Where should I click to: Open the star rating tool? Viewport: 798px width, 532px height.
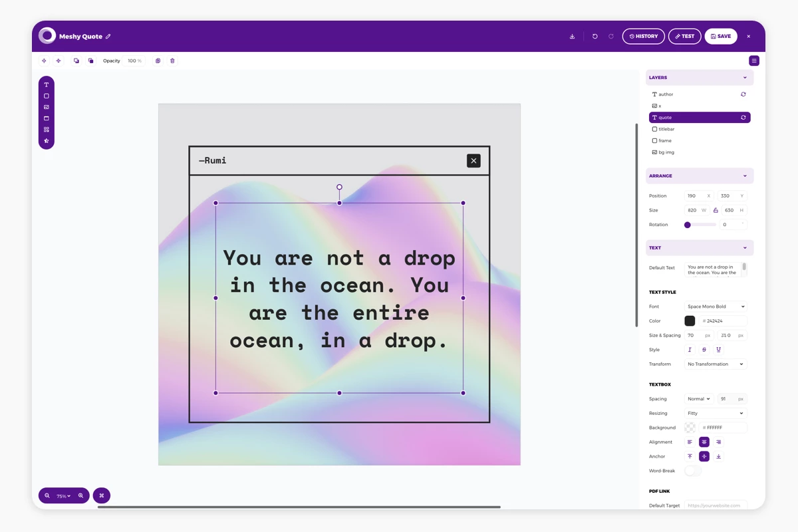click(47, 141)
